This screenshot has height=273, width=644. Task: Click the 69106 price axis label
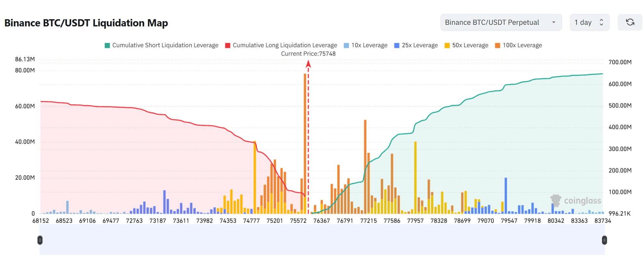[x=88, y=221]
